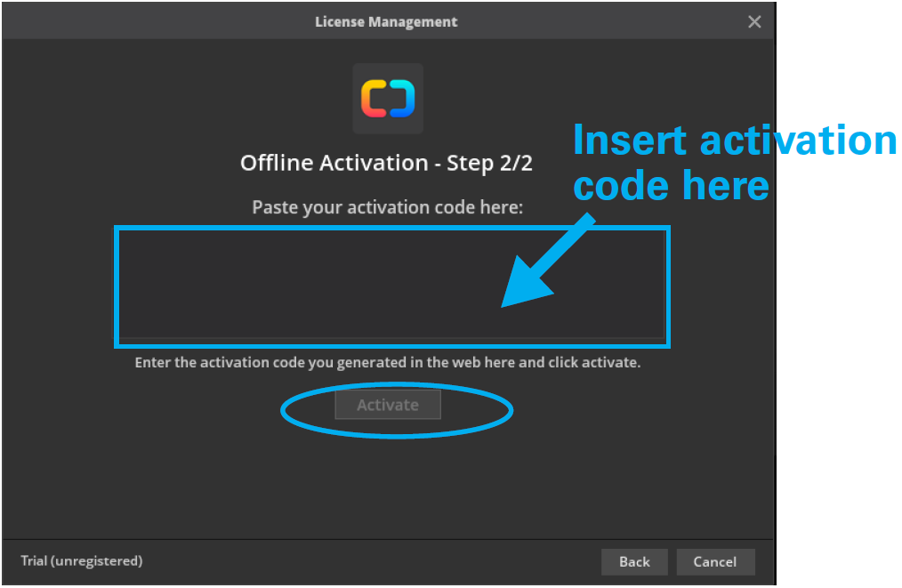Click the blue border of the code box
This screenshot has width=902, height=588.
pos(116,286)
